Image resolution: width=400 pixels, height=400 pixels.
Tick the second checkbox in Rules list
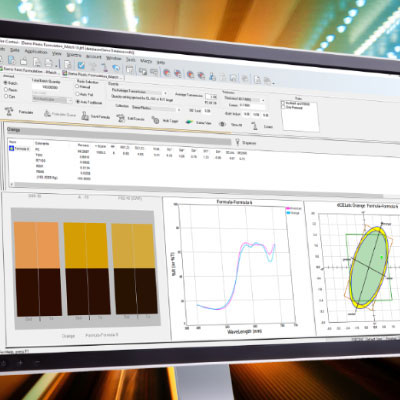(283, 107)
